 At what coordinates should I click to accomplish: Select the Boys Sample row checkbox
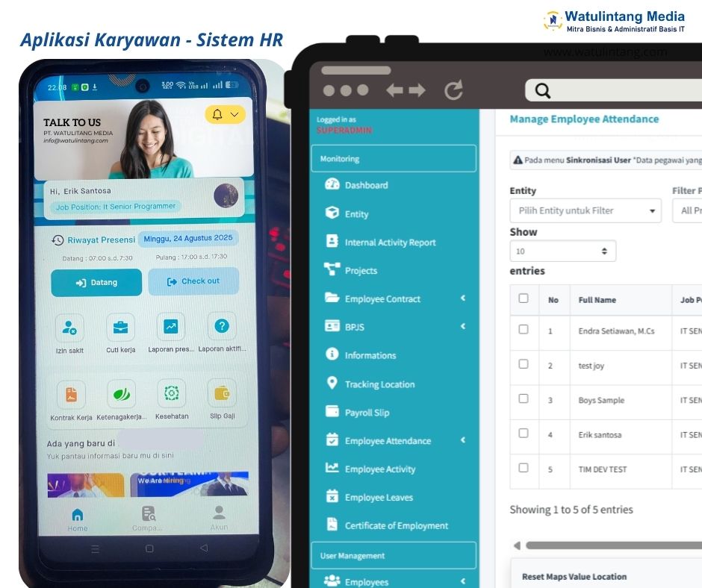pyautogui.click(x=524, y=398)
